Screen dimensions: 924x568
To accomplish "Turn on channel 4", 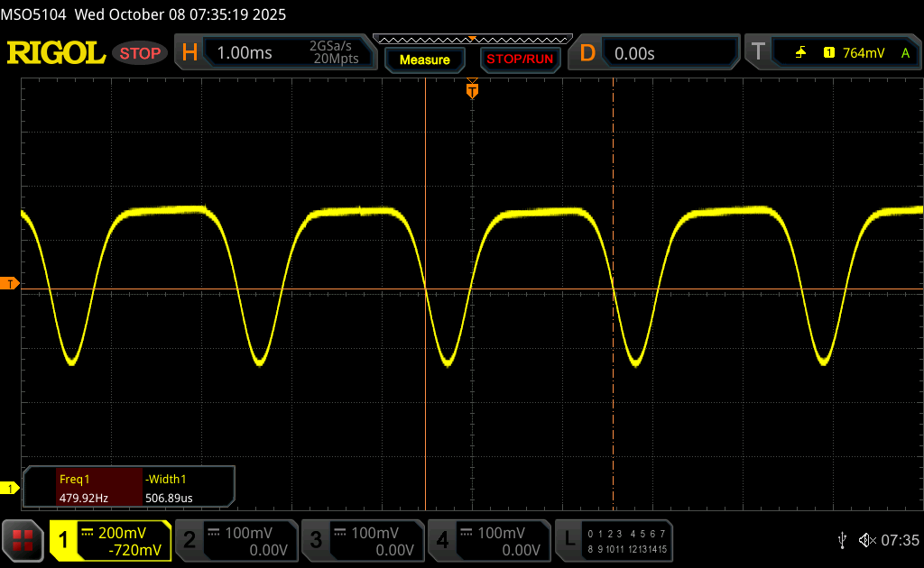I will coord(487,540).
